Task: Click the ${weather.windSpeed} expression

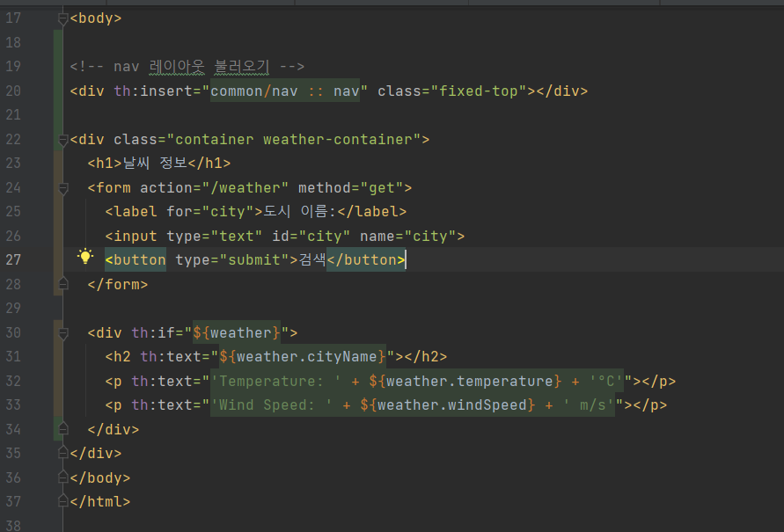Action: tap(448, 405)
